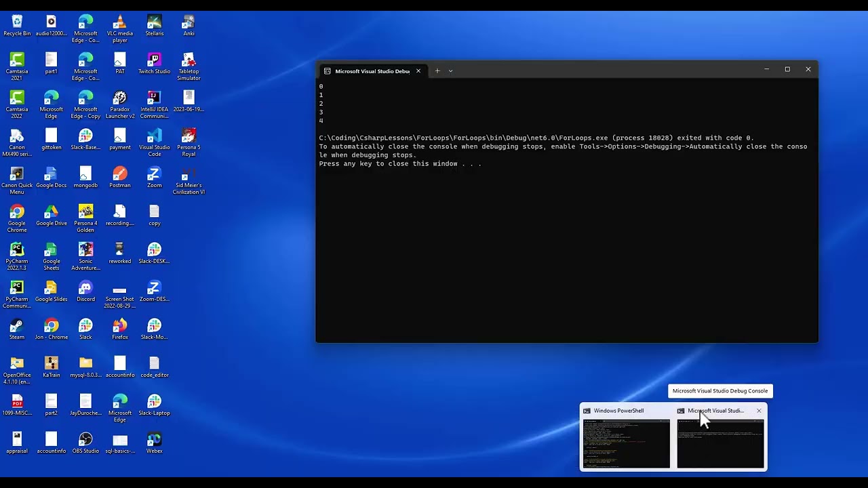Select Sid Meier's Civilization VI icon
The height and width of the screenshot is (488, 868).
tap(189, 181)
